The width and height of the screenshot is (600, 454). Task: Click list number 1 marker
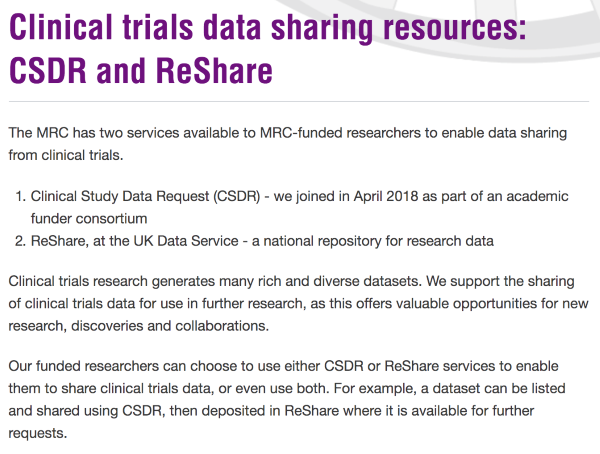(x=21, y=196)
